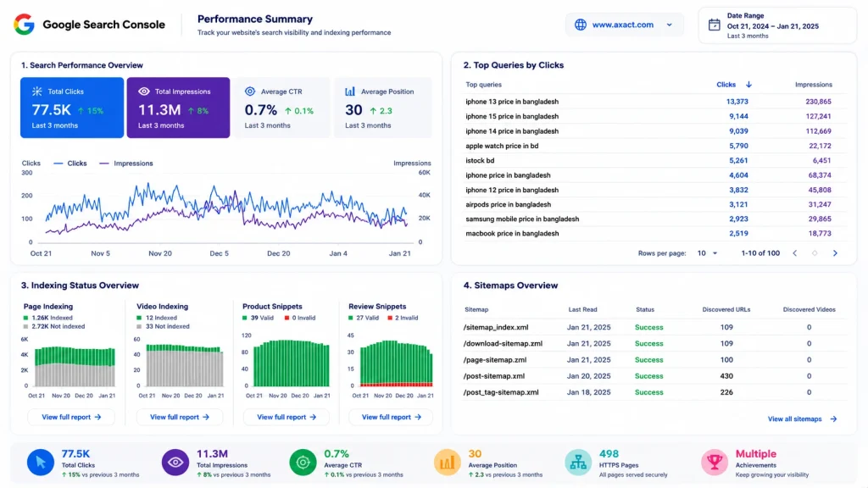
Task: Open the Rows per page dropdown
Action: pos(707,253)
